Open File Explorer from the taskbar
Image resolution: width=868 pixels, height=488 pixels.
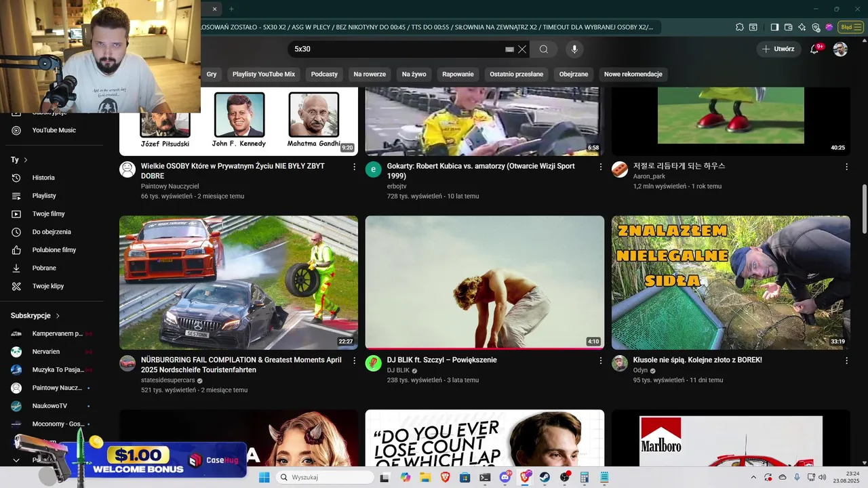coord(425,477)
